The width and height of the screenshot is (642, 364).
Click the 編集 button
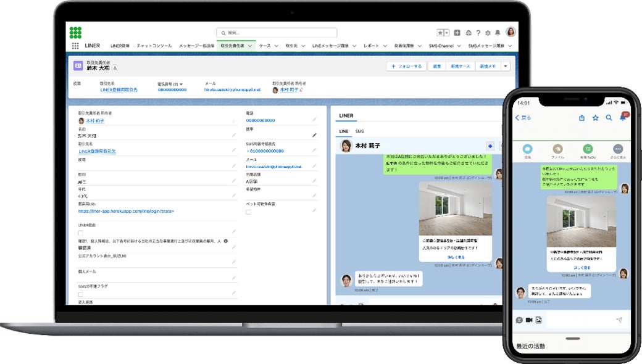437,66
